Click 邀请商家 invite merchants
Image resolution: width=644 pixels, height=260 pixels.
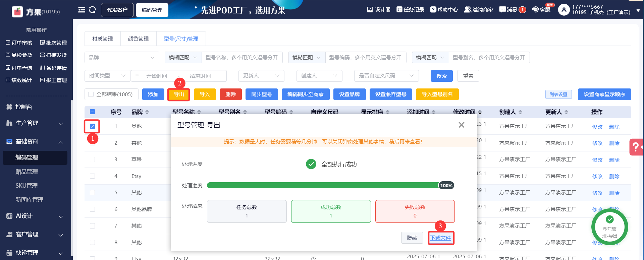pyautogui.click(x=479, y=10)
